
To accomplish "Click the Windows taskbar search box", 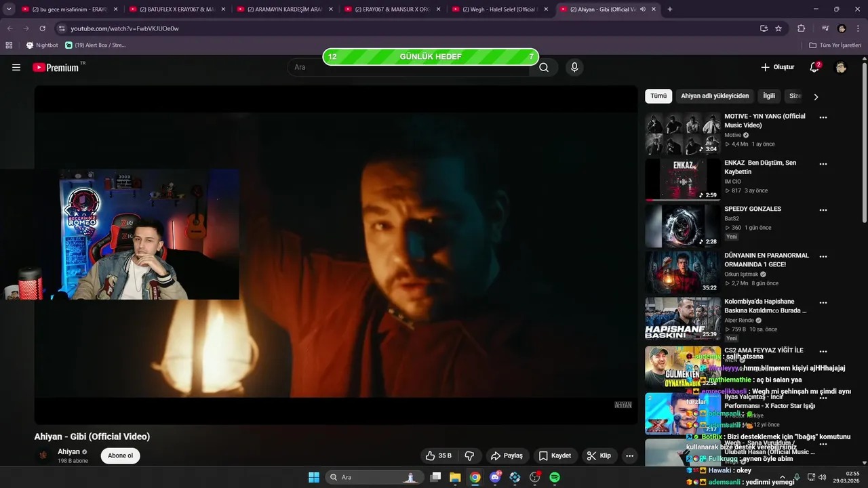I will [x=373, y=477].
